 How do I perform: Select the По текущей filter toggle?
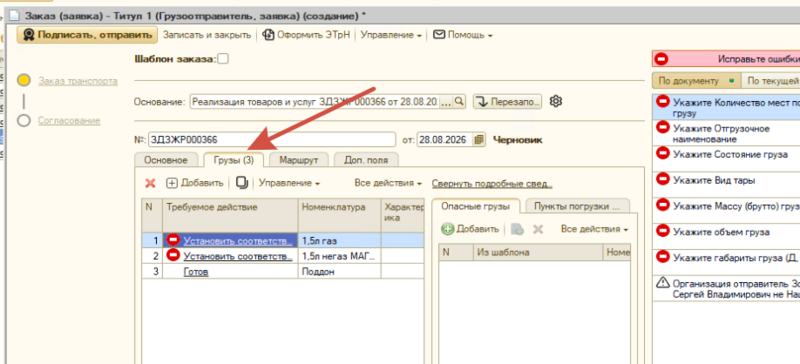[x=770, y=81]
